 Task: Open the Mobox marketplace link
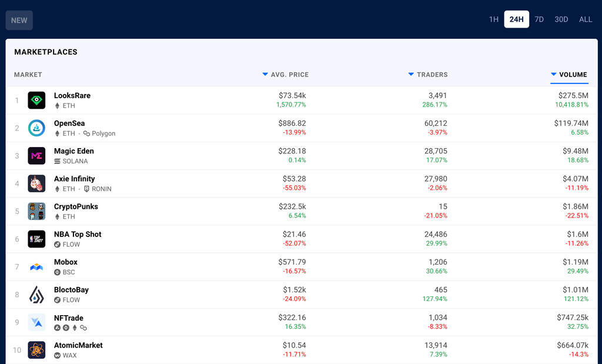[66, 262]
